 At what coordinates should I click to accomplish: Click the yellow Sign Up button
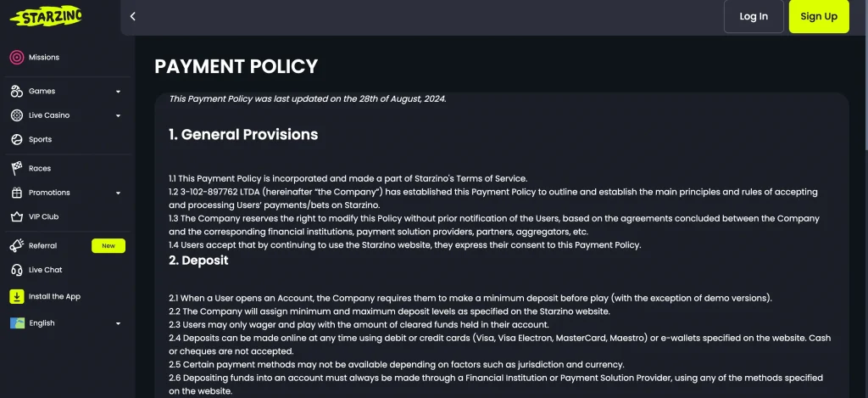tap(819, 16)
